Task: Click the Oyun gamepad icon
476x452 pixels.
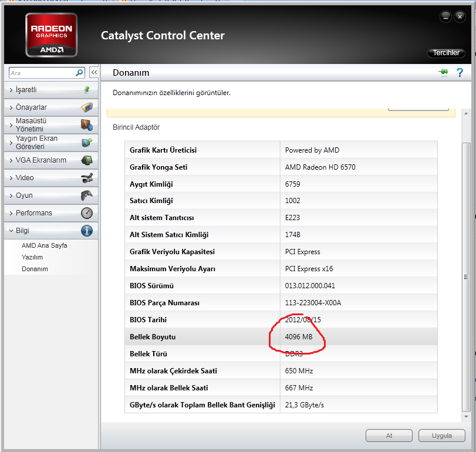Action: 87,195
